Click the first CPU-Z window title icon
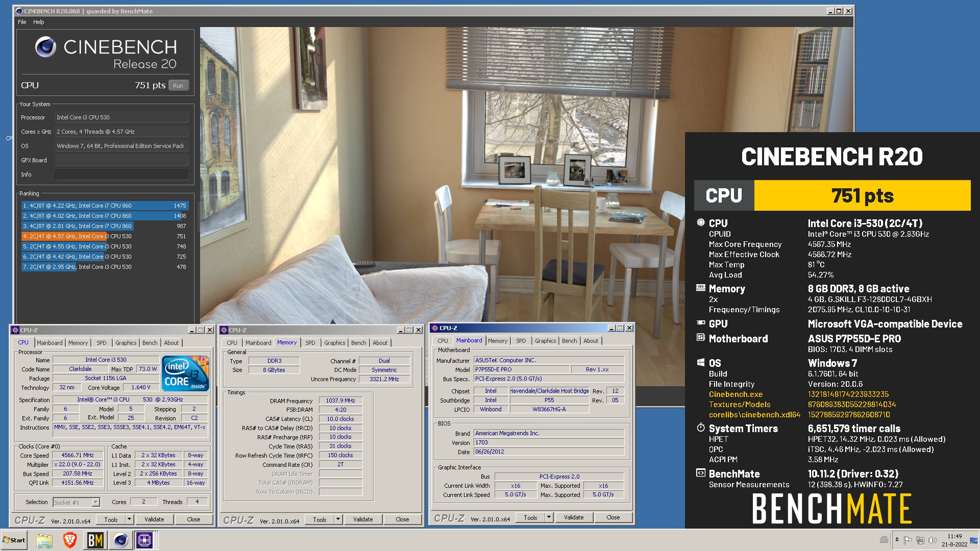Image resolution: width=980 pixels, height=551 pixels. click(15, 330)
